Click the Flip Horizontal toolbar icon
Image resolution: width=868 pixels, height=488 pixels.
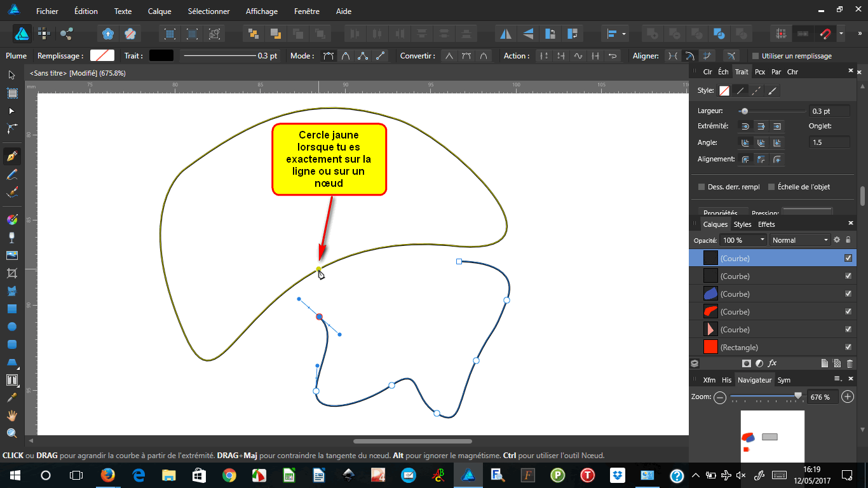[506, 33]
